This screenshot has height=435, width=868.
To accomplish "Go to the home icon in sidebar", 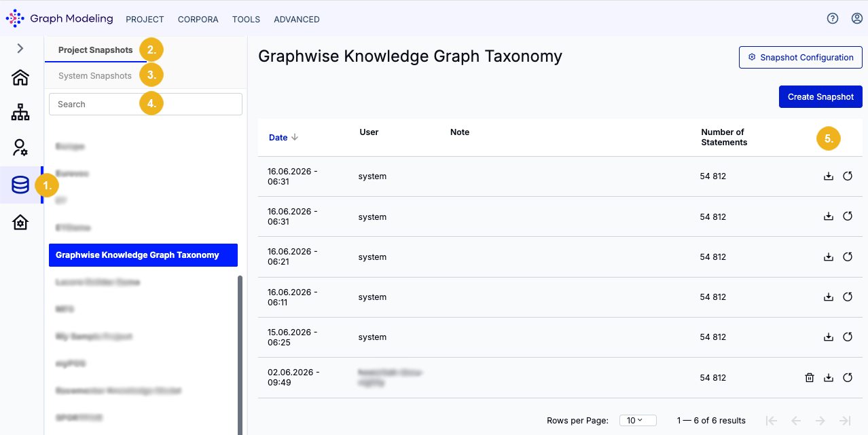I will click(x=20, y=77).
